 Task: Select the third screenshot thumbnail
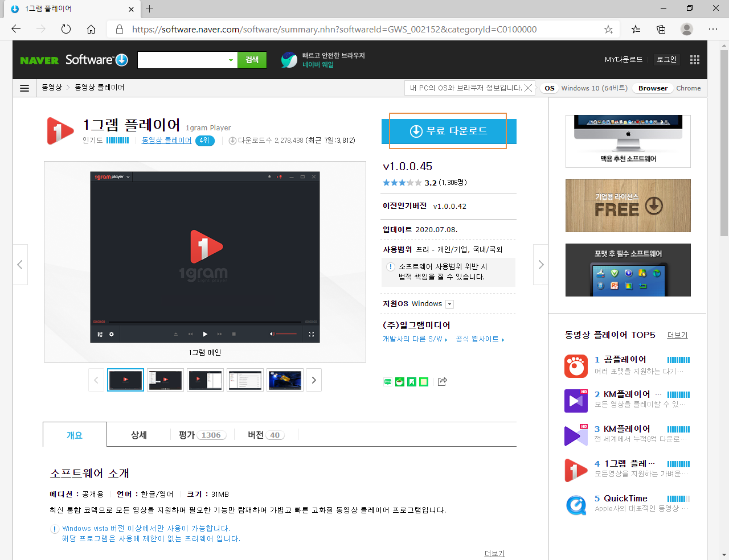pyautogui.click(x=205, y=380)
